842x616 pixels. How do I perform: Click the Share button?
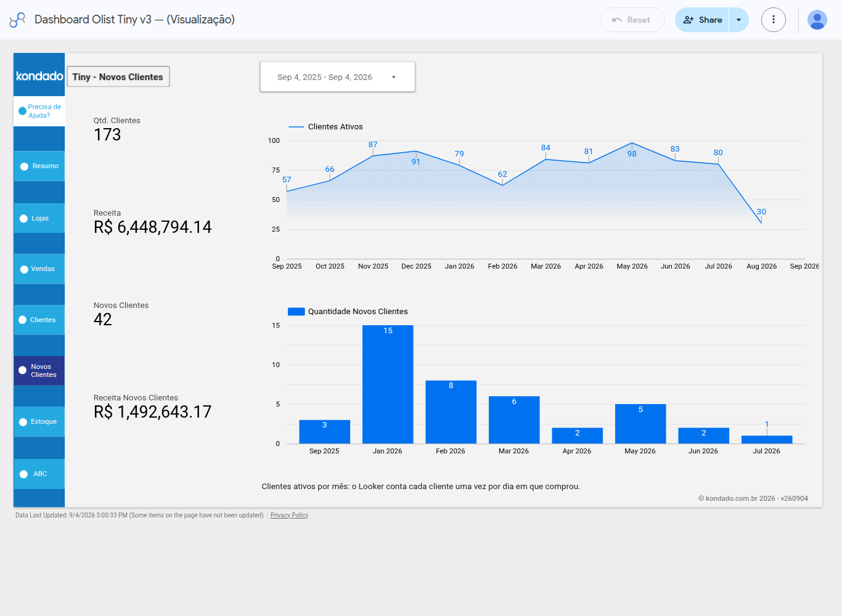[x=702, y=20]
